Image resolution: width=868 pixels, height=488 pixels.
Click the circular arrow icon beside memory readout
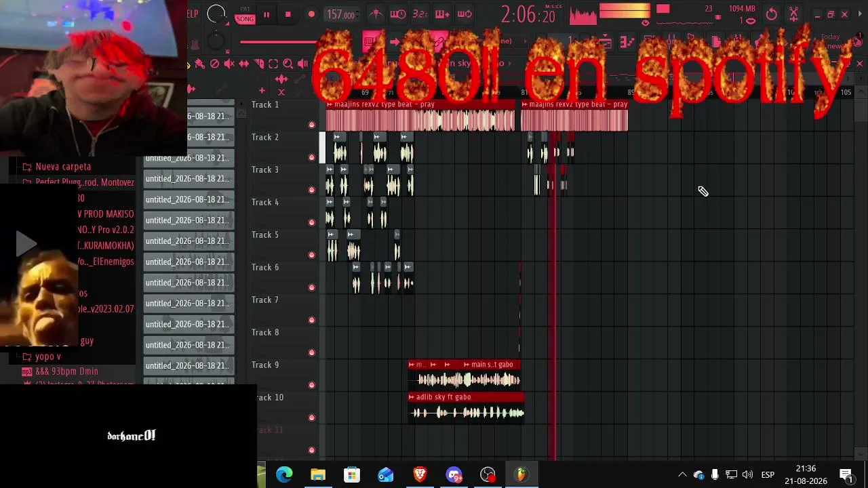pyautogui.click(x=772, y=14)
